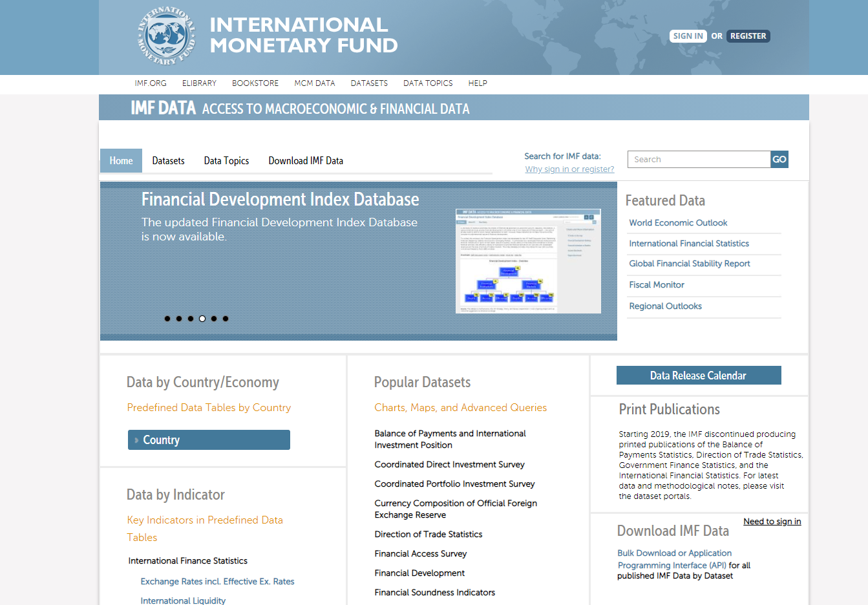Open DATASETS in top menu
The height and width of the screenshot is (605, 868).
pos(369,83)
